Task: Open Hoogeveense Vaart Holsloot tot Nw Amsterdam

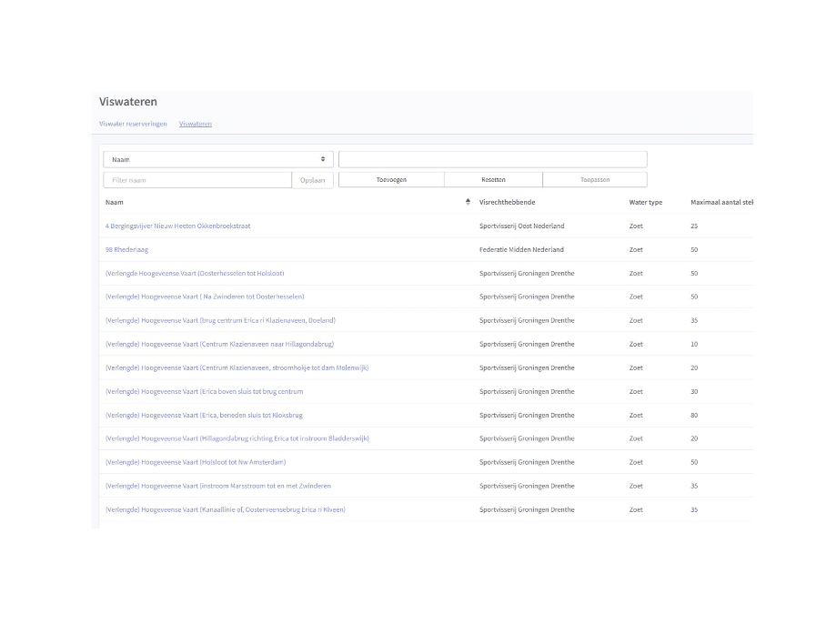Action: tap(195, 462)
